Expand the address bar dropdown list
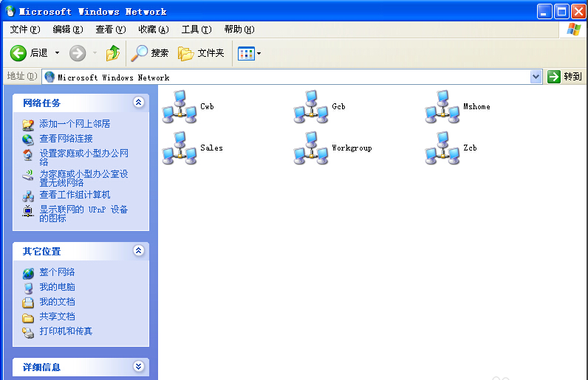Viewport: 588px width, 380px height. 536,77
